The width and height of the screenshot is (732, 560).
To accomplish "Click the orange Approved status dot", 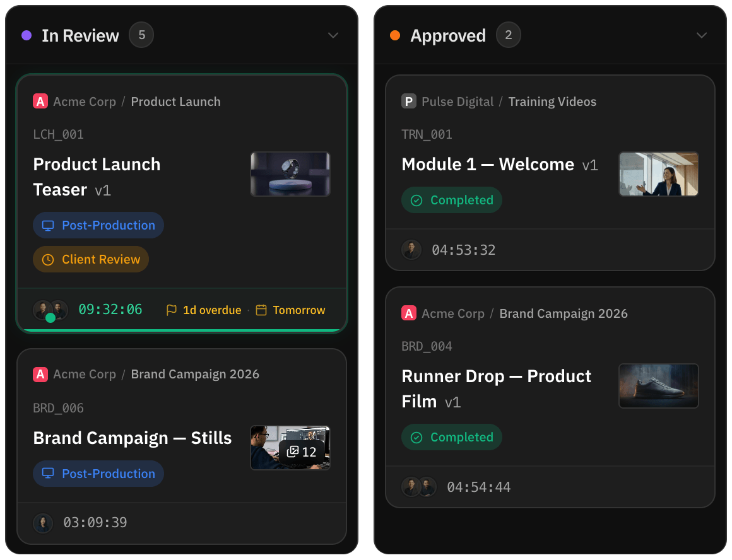I will pos(395,35).
